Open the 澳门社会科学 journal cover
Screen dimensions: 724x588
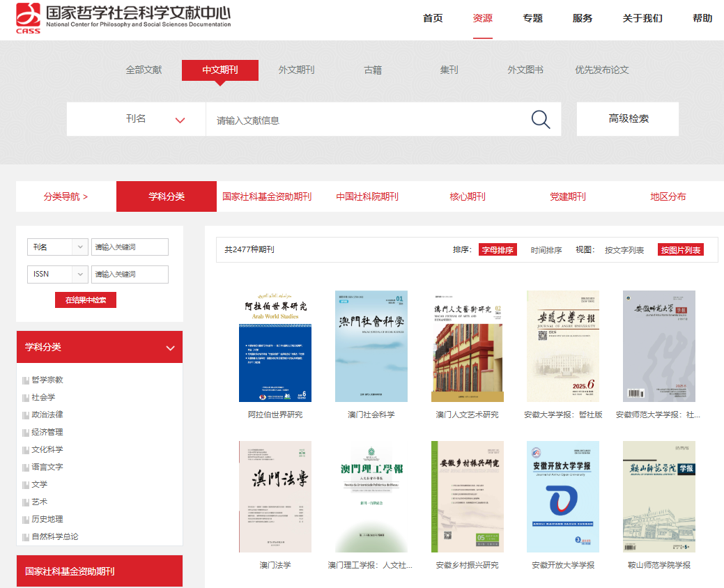click(371, 346)
